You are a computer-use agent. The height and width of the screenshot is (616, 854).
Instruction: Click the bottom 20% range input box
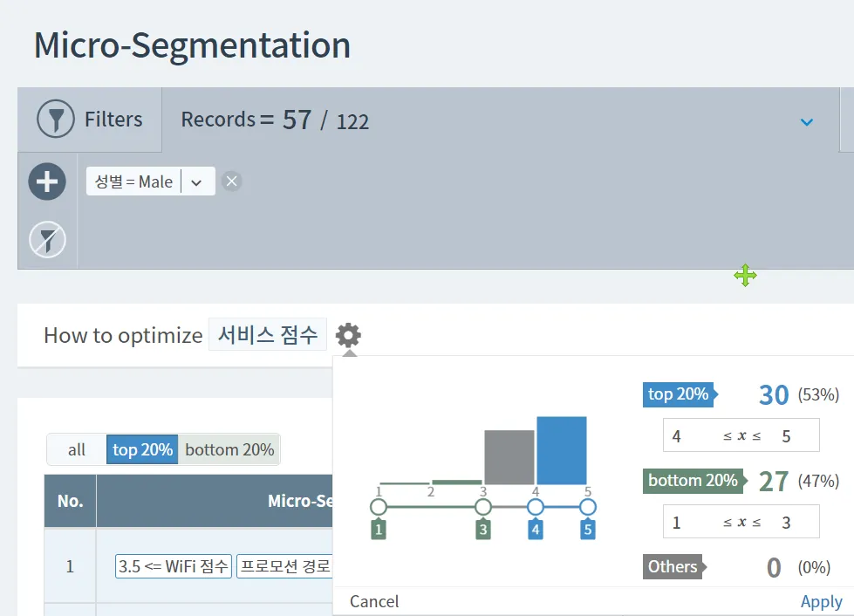[741, 522]
